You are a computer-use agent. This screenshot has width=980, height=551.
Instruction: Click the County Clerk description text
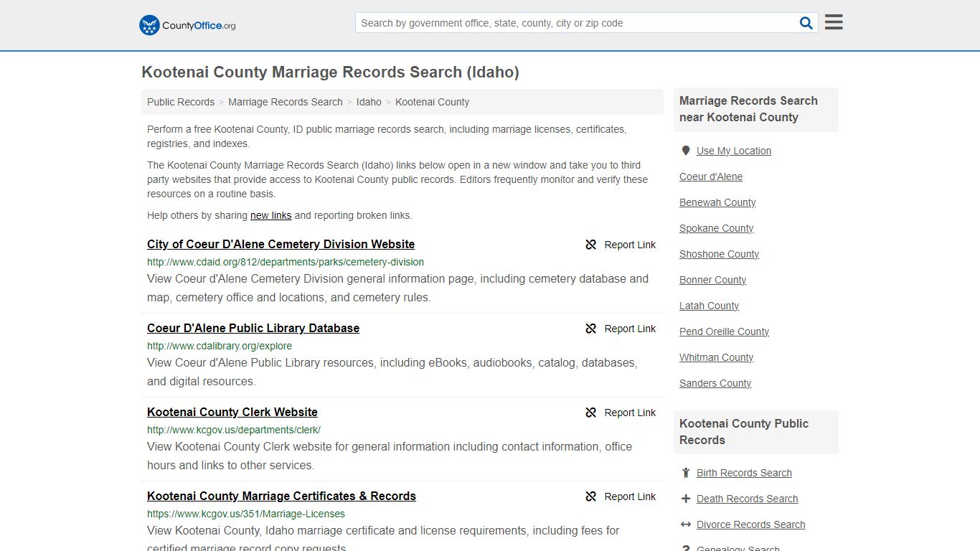click(390, 456)
